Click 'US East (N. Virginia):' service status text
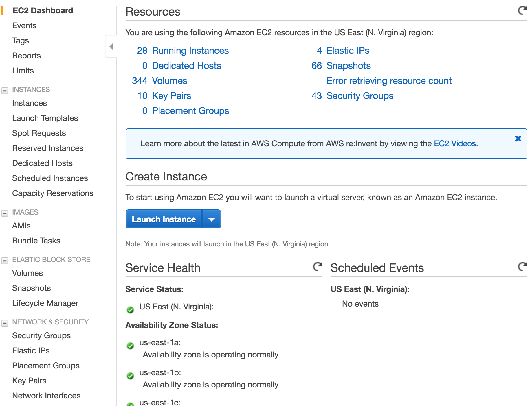532x406 pixels. tap(177, 307)
